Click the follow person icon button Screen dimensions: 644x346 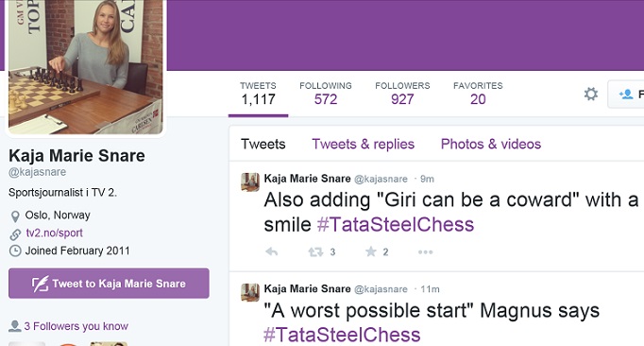(626, 95)
